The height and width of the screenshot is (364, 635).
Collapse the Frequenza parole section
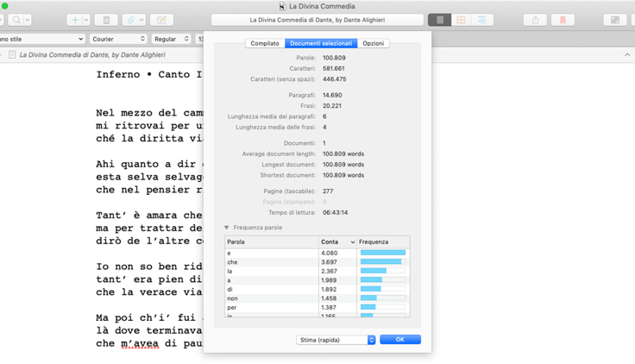226,228
